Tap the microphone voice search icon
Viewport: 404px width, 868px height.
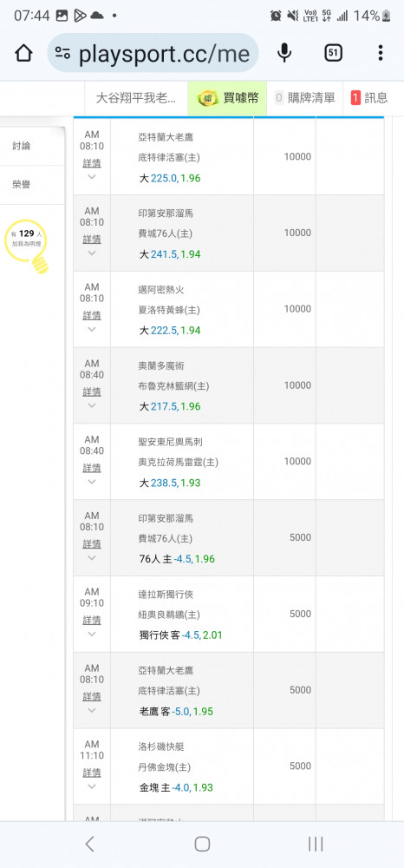click(284, 53)
